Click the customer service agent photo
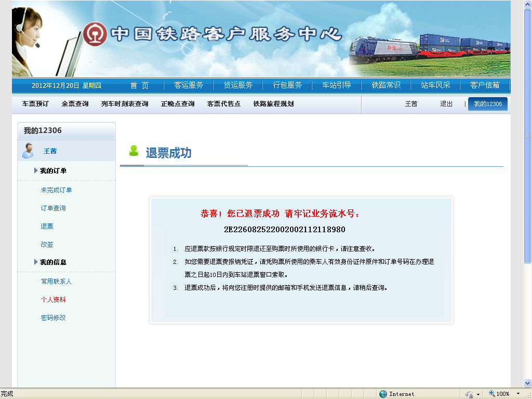This screenshot has width=532, height=399. (27, 42)
